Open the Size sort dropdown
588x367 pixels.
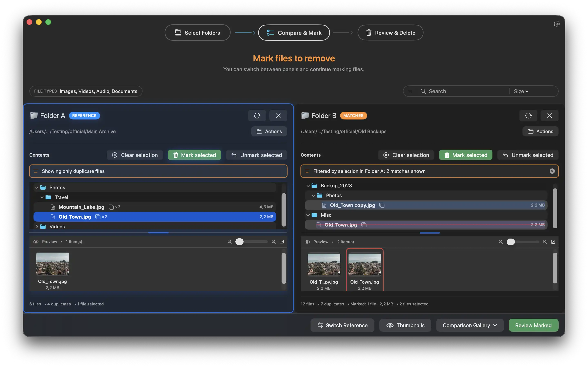point(521,91)
